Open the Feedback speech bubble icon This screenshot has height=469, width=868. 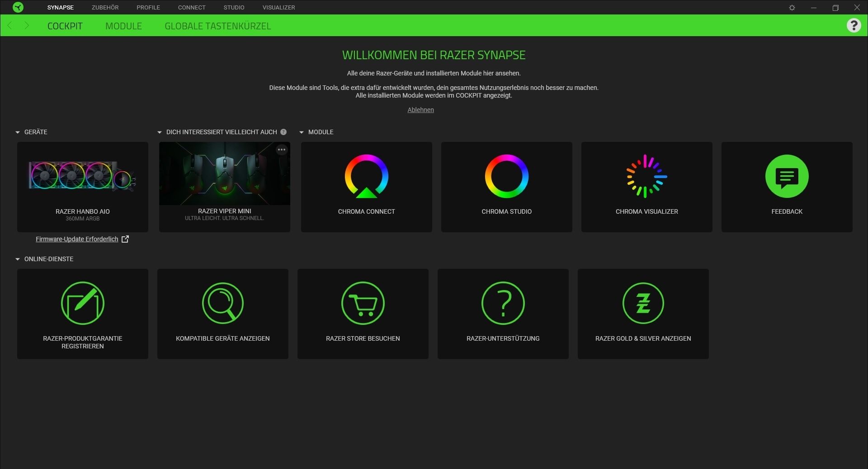(x=787, y=176)
